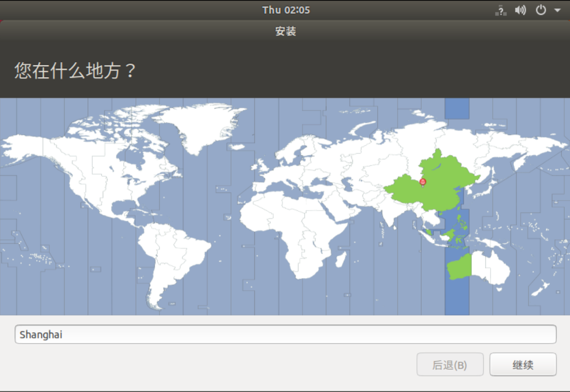
Task: Click the network status icon in top bar
Action: (501, 10)
